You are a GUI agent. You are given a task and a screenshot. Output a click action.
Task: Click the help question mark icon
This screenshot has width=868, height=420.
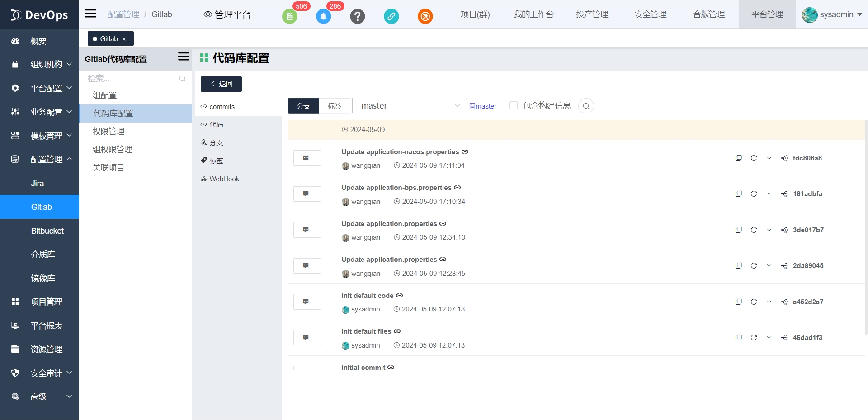[x=357, y=16]
